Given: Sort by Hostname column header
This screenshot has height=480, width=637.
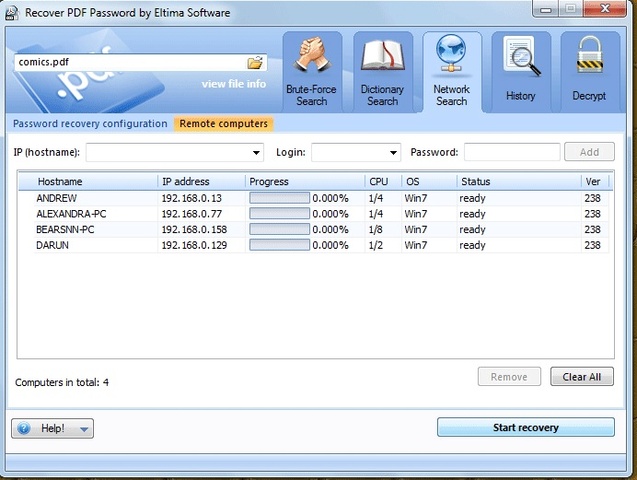Looking at the screenshot, I should [x=88, y=182].
